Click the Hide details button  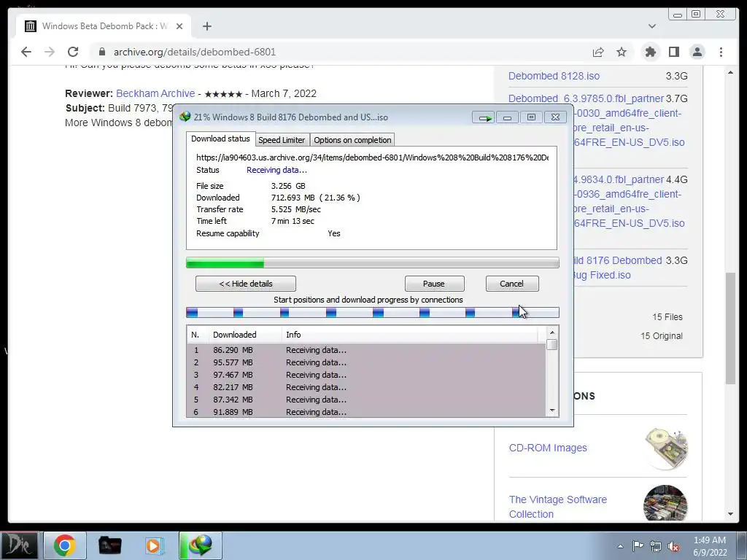click(246, 284)
